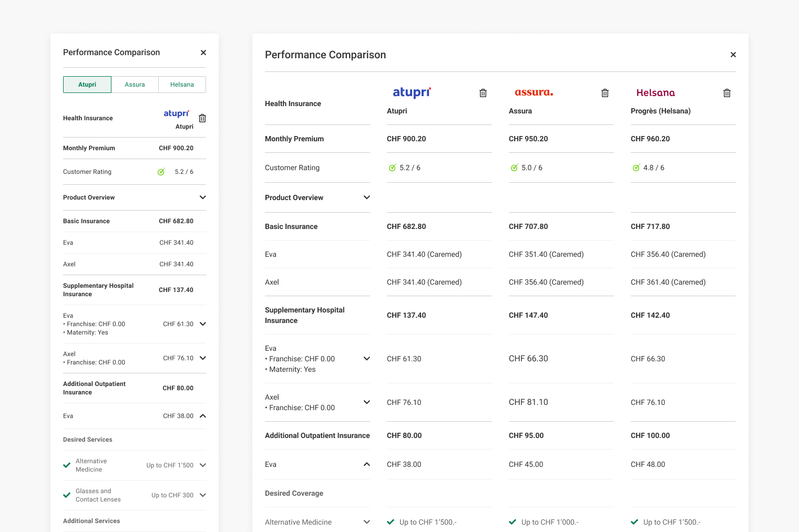
Task: Click rating badge icon beside 5.2 / 6 in large panel
Action: (x=392, y=168)
